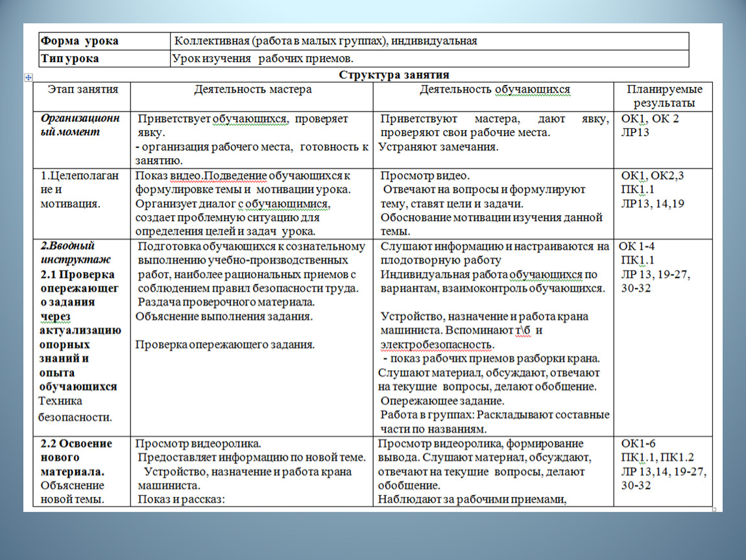Click the text 'Опережающее задание.'
The height and width of the screenshot is (560, 746).
(x=442, y=401)
